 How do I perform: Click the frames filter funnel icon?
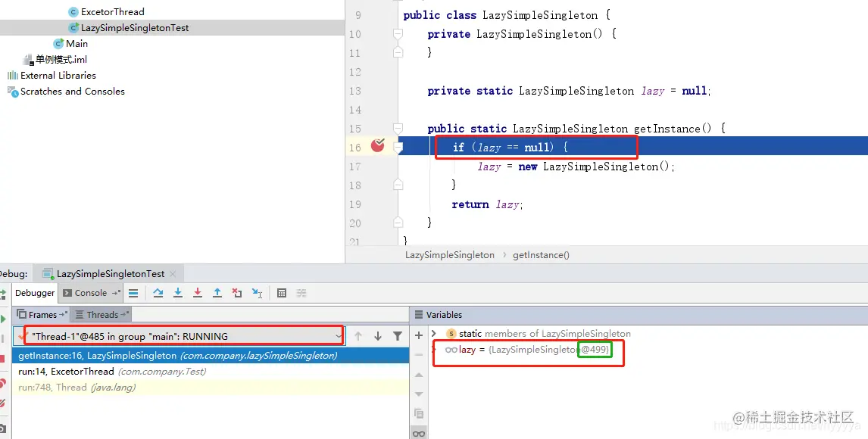[x=398, y=336]
